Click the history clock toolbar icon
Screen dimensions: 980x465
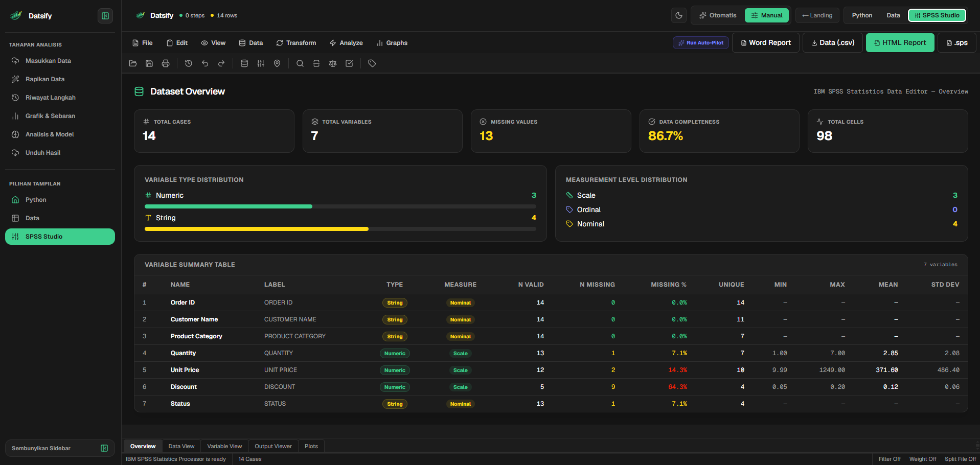click(189, 63)
